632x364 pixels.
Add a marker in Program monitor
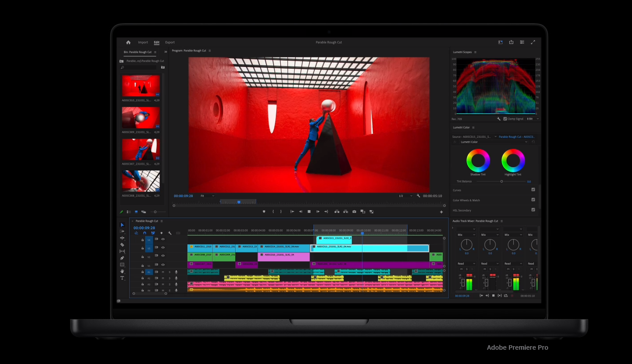(x=264, y=211)
